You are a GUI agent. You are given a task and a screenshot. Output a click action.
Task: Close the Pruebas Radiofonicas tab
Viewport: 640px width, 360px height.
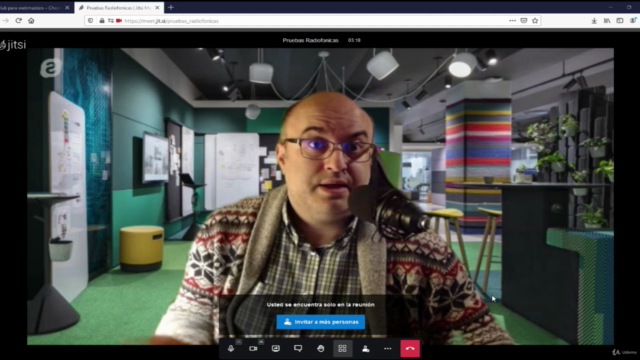(x=157, y=8)
